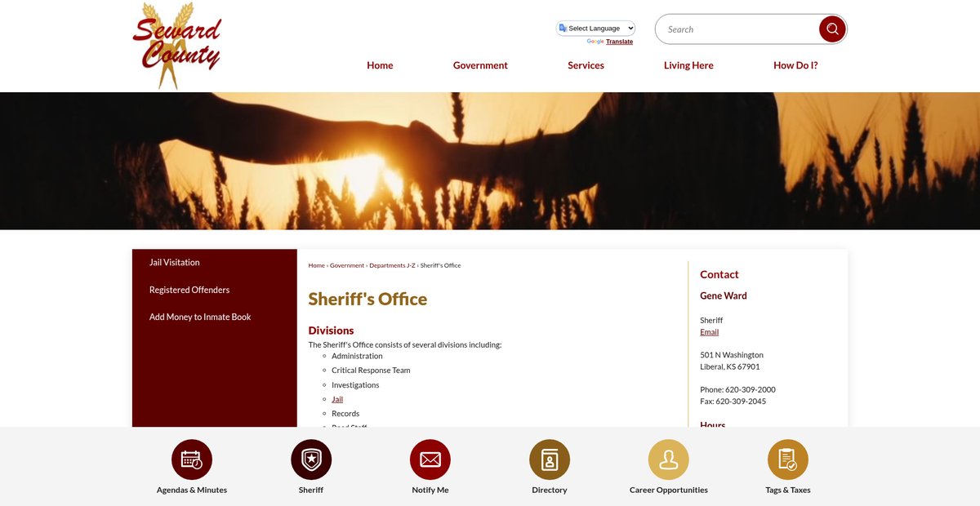Viewport: 980px width, 506px height.
Task: Open the Living Here menu
Action: click(x=688, y=65)
